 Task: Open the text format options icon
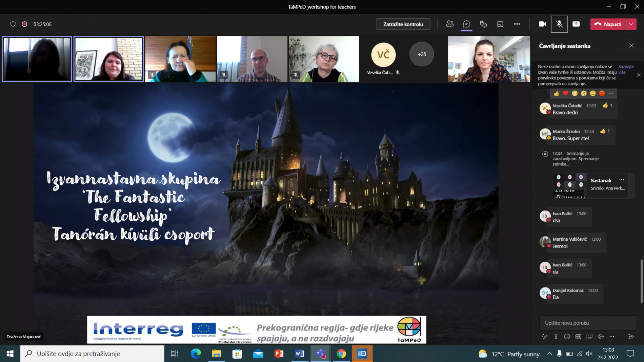545,337
